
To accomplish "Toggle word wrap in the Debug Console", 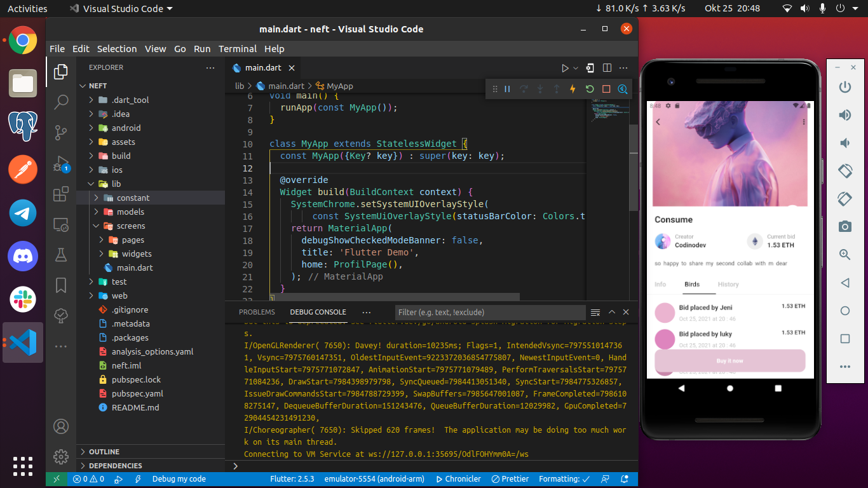I will click(x=595, y=312).
